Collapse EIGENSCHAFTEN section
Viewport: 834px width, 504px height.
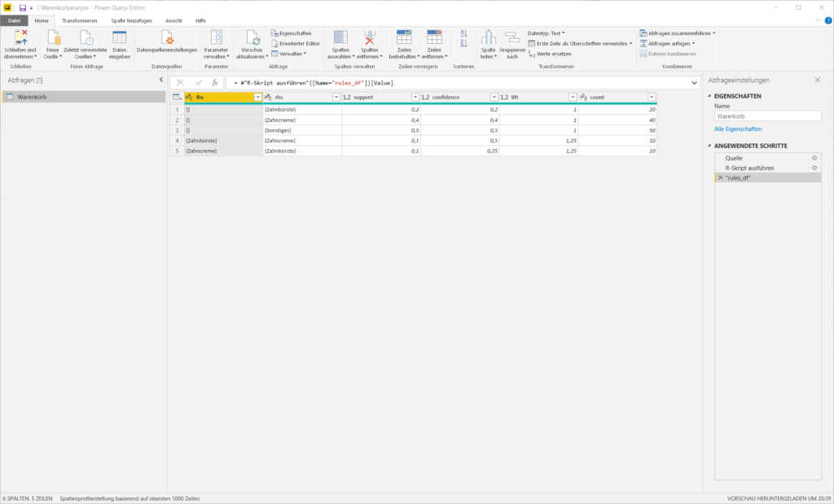coord(709,96)
